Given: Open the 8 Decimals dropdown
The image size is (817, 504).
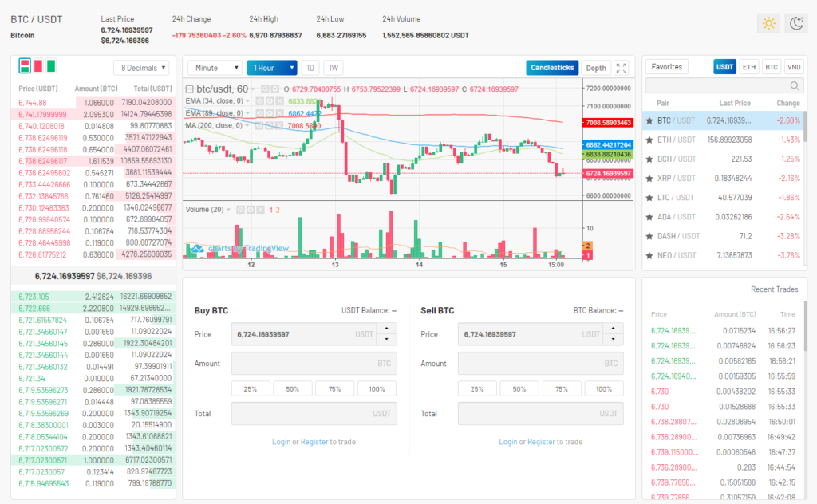Looking at the screenshot, I should coord(142,68).
